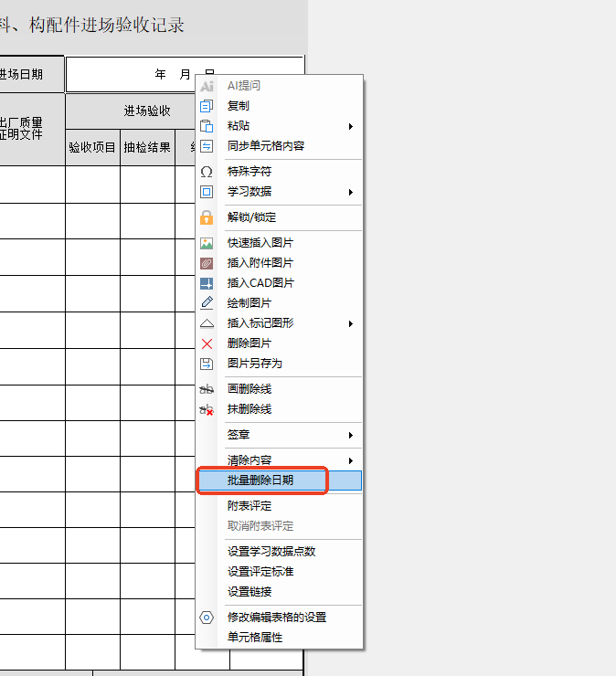
Task: Click the copy icon beside 复制
Action: (x=207, y=106)
